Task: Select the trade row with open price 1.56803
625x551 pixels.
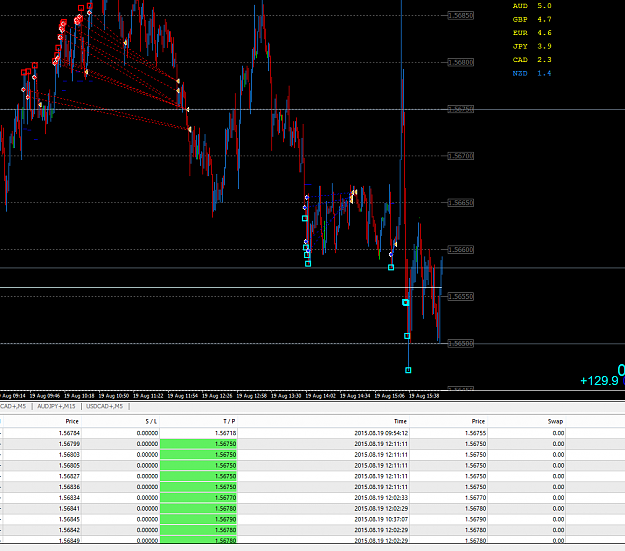Action: click(x=312, y=455)
